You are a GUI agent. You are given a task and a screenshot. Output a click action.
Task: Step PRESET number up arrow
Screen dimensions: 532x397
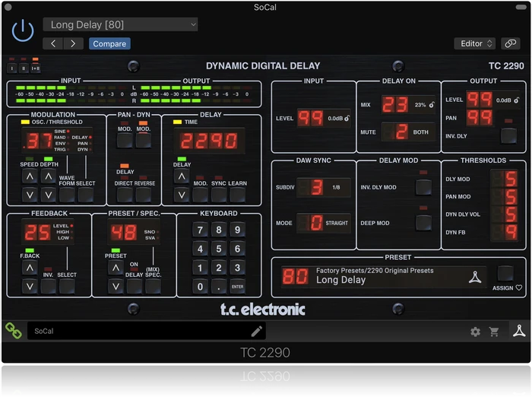pyautogui.click(x=116, y=268)
